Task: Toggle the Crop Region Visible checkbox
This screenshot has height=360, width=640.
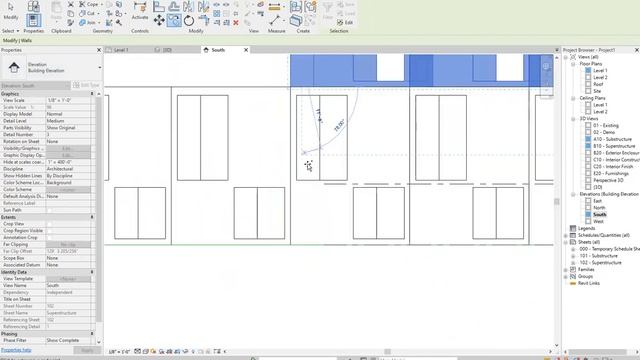Action: pyautogui.click(x=49, y=231)
